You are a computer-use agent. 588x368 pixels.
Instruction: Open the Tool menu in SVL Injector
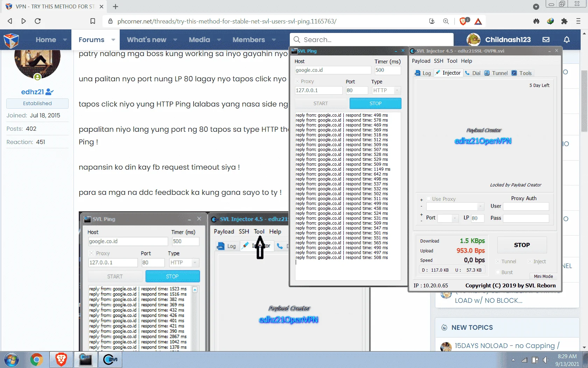click(452, 61)
